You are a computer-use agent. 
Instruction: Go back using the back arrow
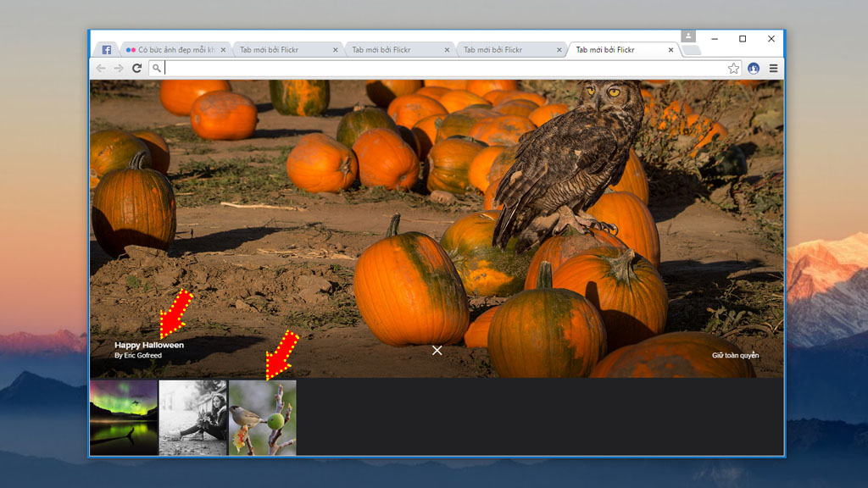[101, 68]
